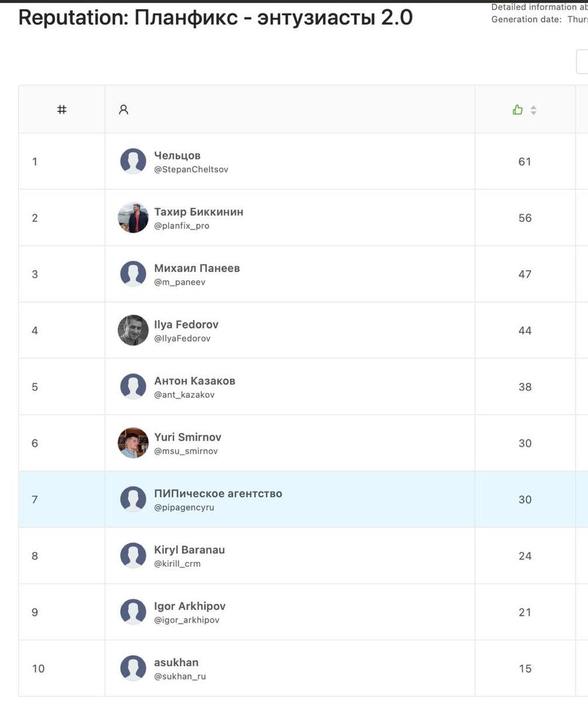Click Антон Казаков's avatar icon
588x702 pixels.
tap(133, 387)
